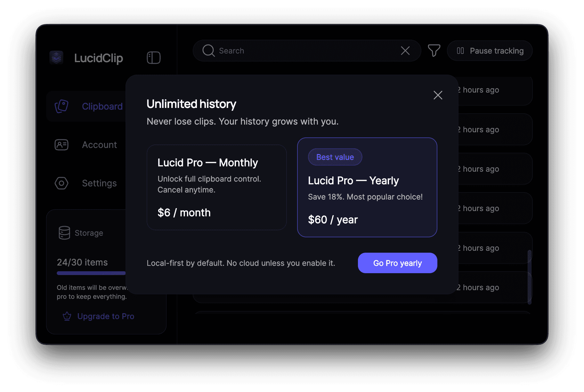This screenshot has width=584, height=392.
Task: Select the Clipboard panel icon in sidebar
Action: click(61, 106)
